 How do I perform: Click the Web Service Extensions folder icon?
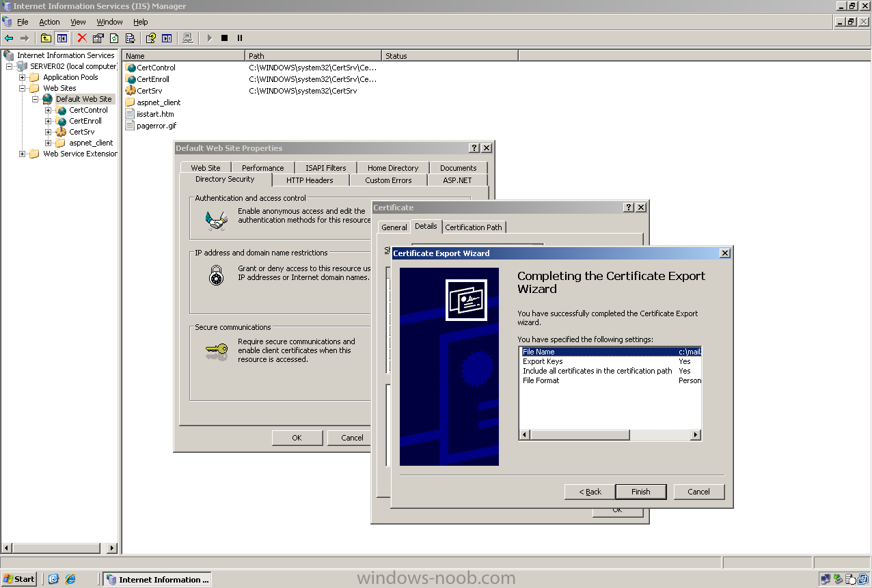35,154
